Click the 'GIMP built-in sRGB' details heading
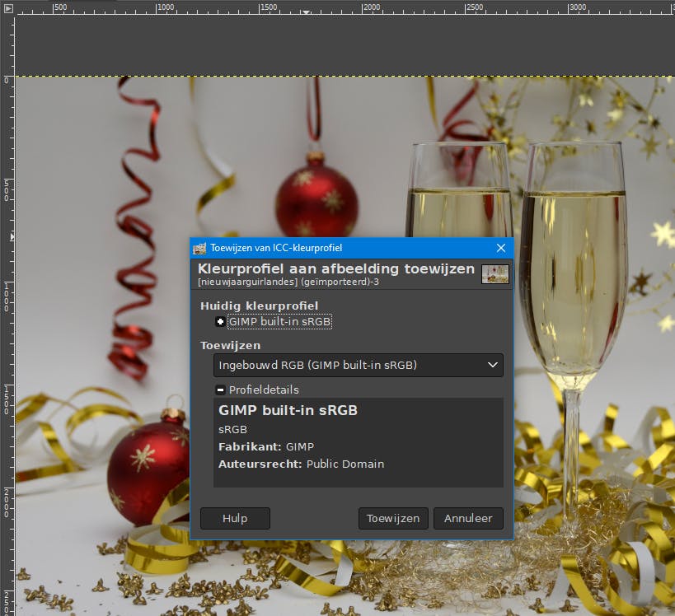Viewport: 675px width, 616px height. [x=288, y=410]
